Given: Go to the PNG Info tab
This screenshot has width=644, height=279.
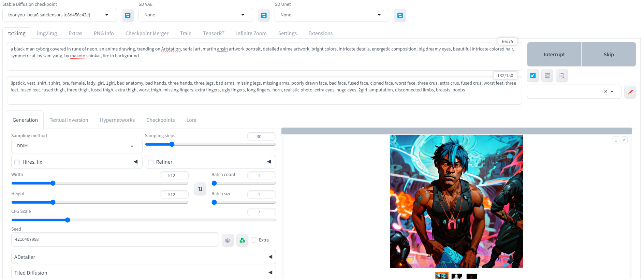Looking at the screenshot, I should pos(104,33).
